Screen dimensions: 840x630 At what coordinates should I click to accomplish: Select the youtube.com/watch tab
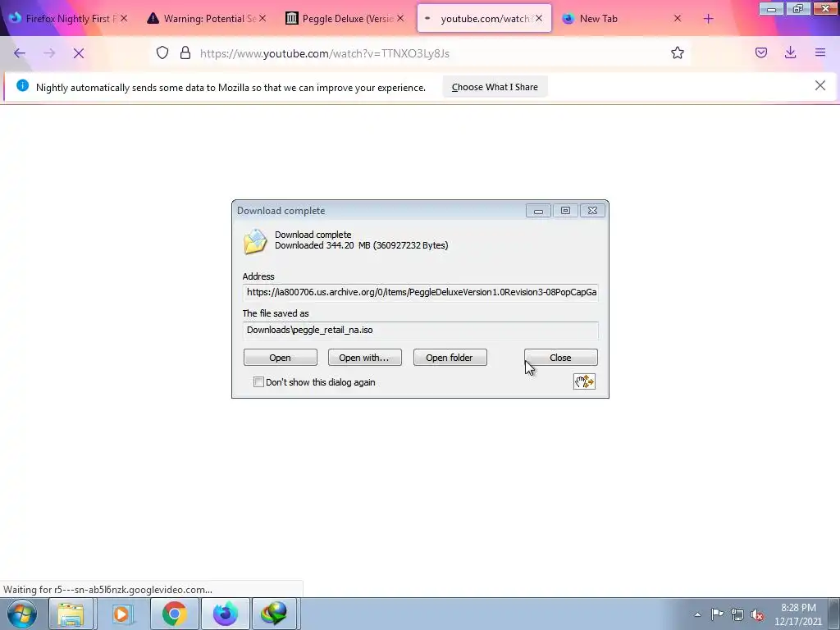click(x=484, y=19)
